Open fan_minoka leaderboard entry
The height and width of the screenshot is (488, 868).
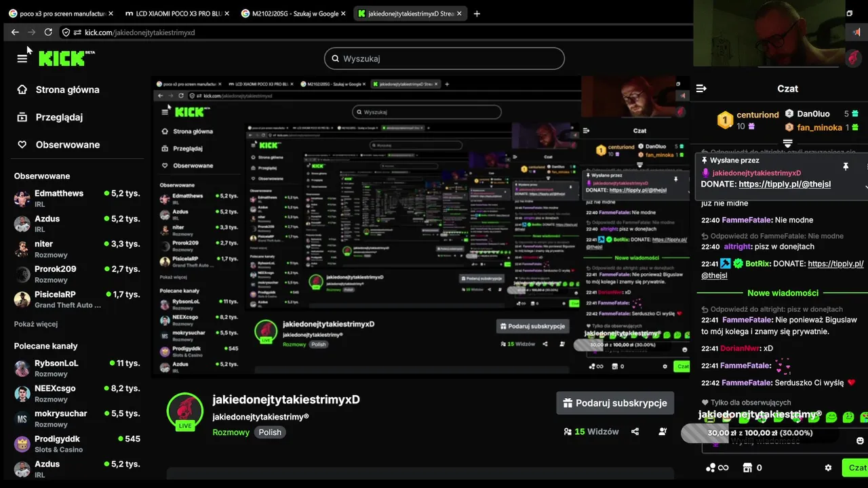822,127
